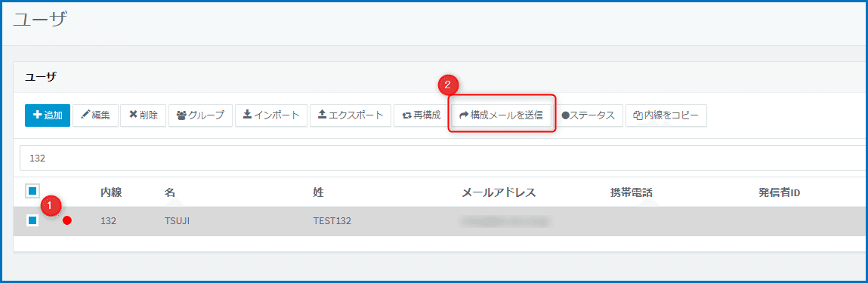The height and width of the screenshot is (283, 868).
Task: Sort by the 姓 column header
Action: (x=318, y=192)
